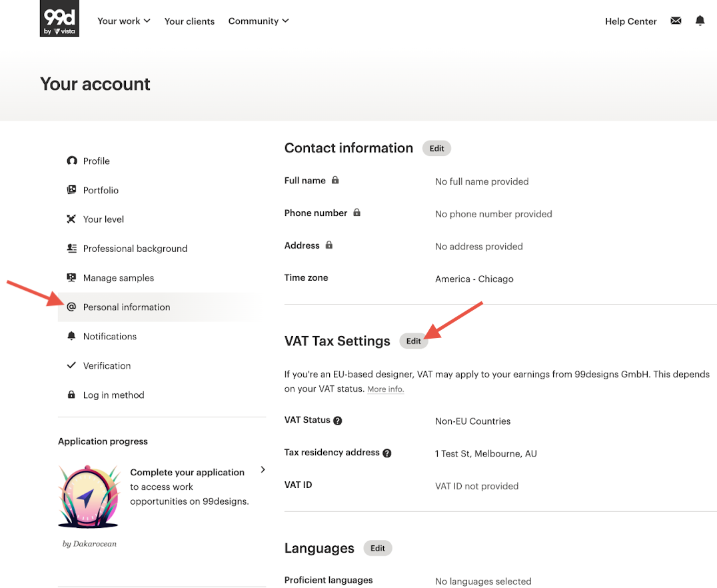This screenshot has height=588, width=717.
Task: Click the Professional background icon
Action: [x=71, y=249]
